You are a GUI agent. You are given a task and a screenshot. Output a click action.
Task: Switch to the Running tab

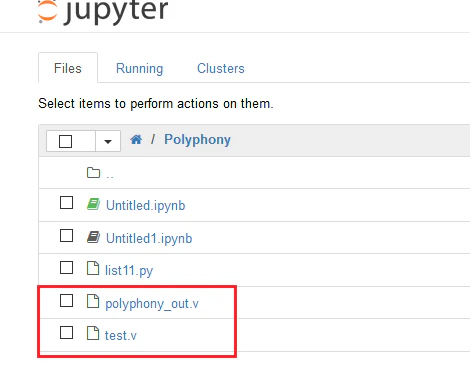click(139, 68)
